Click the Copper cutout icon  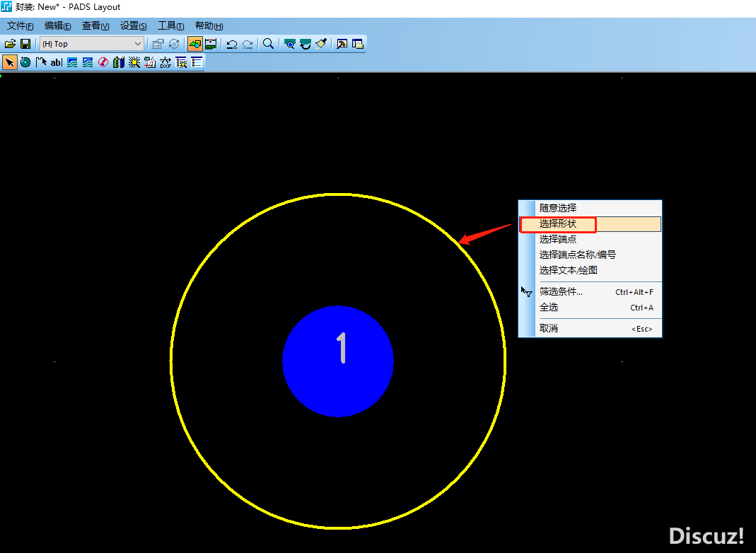(x=88, y=62)
